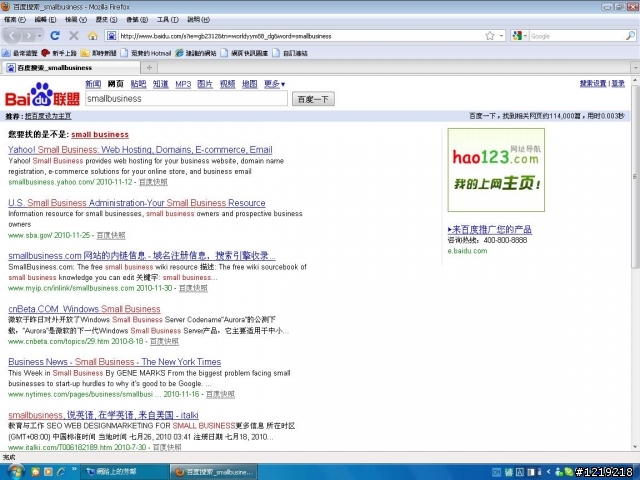
Task: Expand the 更多 dropdown on Baidu
Action: [x=274, y=84]
